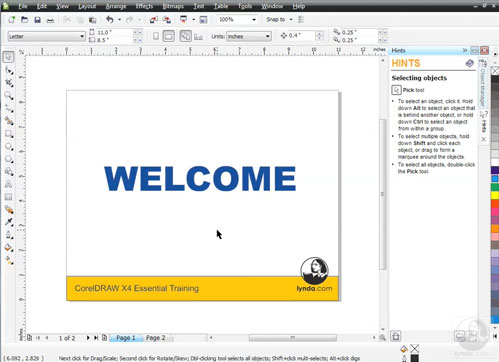Select the Rectangle tool
Viewport: 499px width, 362px height.
coord(9,134)
